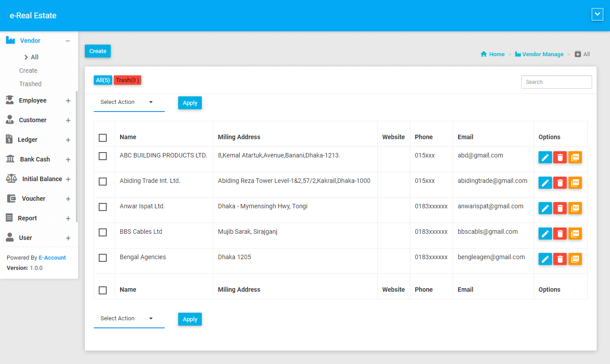Open Trashed under the Vendor menu
Screen dimensions: 610x364
pyautogui.click(x=30, y=84)
